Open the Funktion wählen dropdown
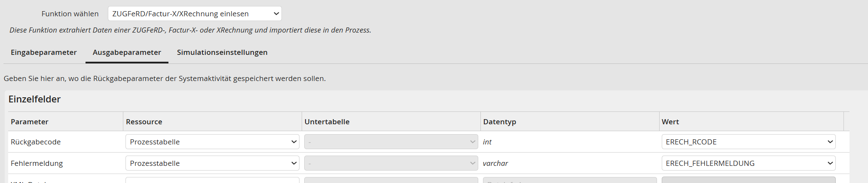This screenshot has width=868, height=183. pos(195,14)
